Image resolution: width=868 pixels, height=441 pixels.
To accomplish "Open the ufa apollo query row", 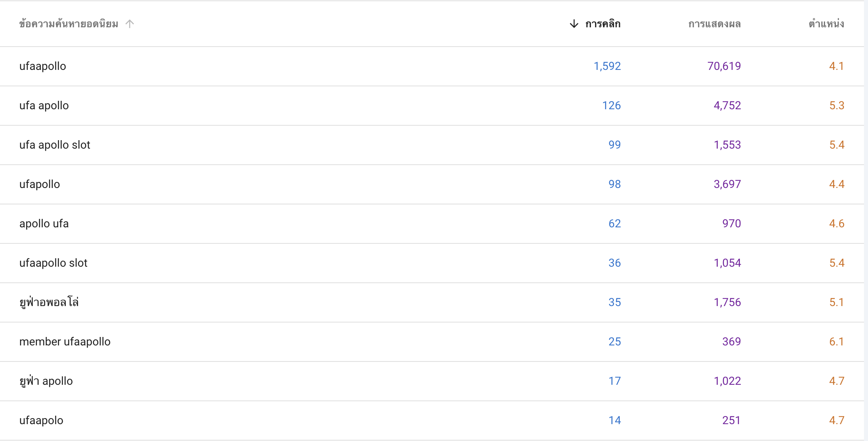I will tap(432, 106).
